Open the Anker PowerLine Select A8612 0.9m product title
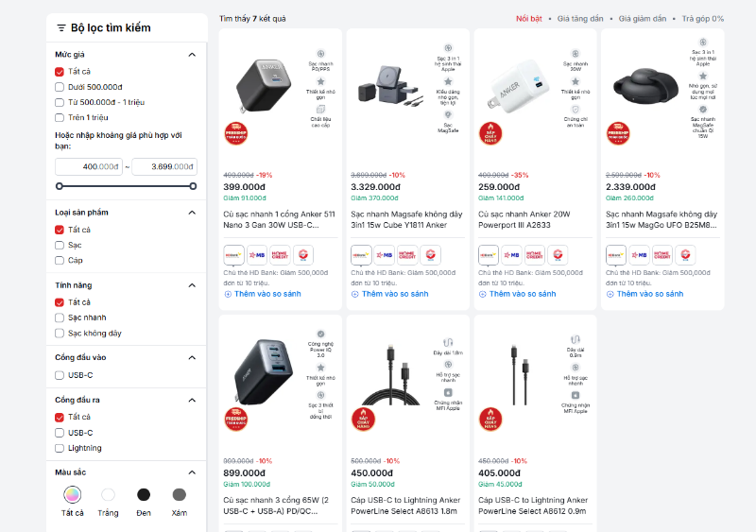756x532 pixels. (534, 506)
